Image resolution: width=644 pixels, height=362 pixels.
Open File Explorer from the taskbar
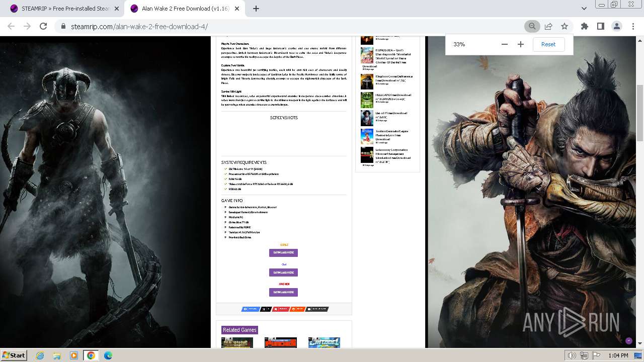[x=57, y=355]
